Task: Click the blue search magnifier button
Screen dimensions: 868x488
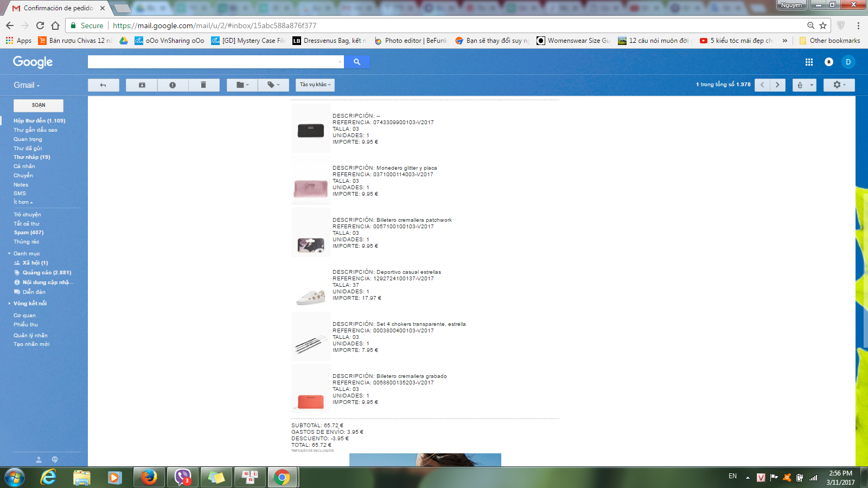Action: pos(357,62)
